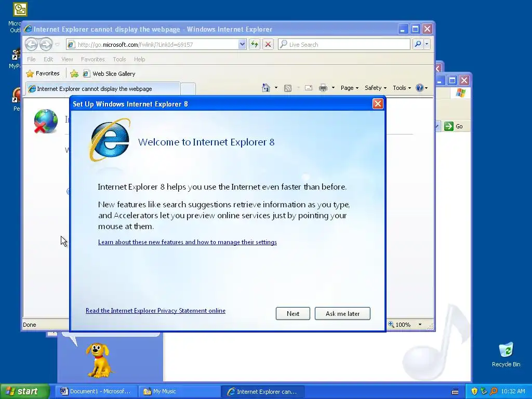Expand the Print dropdown arrow
This screenshot has height=399, width=532.
point(333,88)
